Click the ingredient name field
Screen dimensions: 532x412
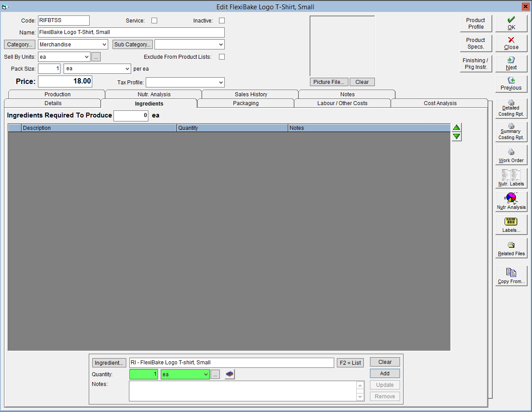[x=231, y=363]
